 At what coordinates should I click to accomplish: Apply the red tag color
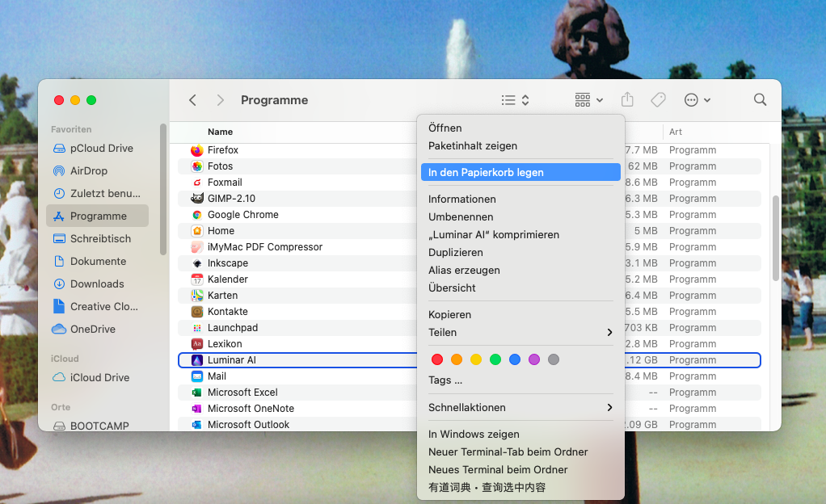coord(437,359)
